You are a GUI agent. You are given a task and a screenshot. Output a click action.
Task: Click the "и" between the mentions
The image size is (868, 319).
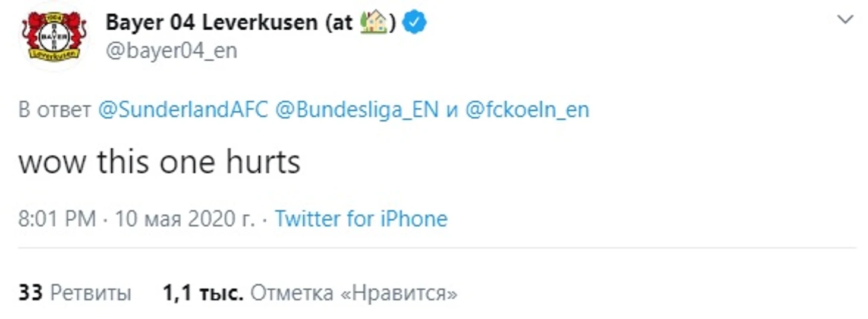click(452, 111)
